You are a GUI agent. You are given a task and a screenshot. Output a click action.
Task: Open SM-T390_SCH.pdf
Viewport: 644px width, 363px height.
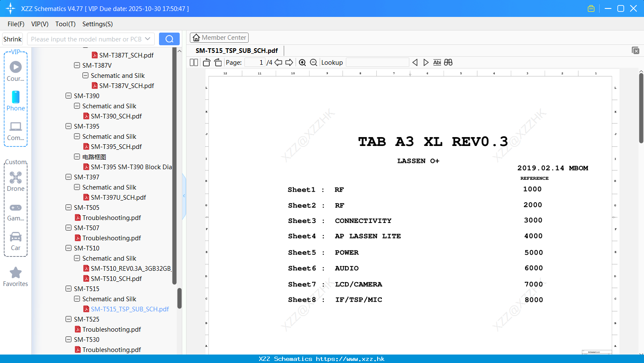click(116, 116)
